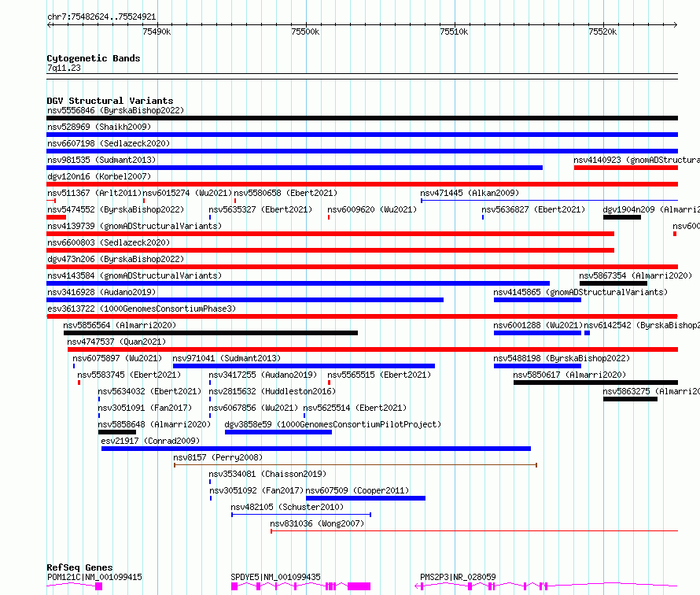
Task: Select the nsv471445 (Alkan2009) label
Action: [470, 193]
